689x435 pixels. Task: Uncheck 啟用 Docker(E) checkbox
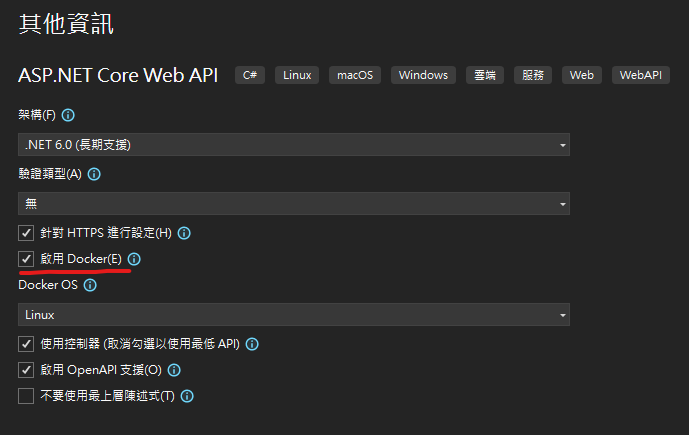pos(26,259)
